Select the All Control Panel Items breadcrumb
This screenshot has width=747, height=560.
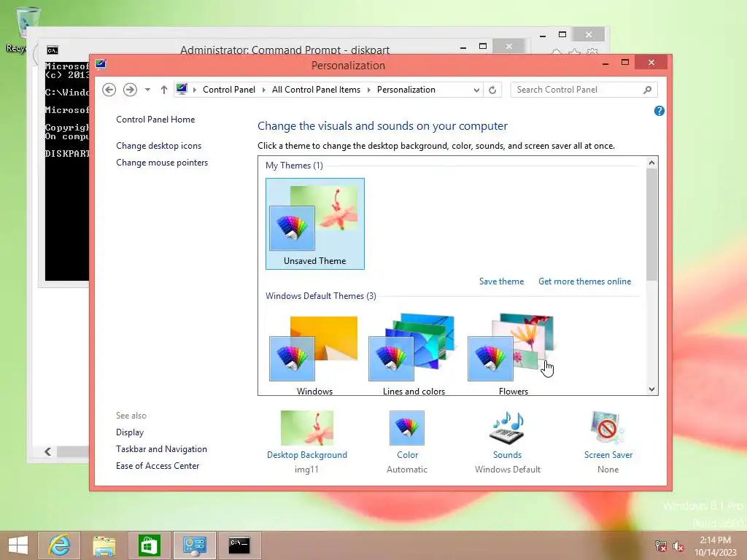(x=316, y=90)
